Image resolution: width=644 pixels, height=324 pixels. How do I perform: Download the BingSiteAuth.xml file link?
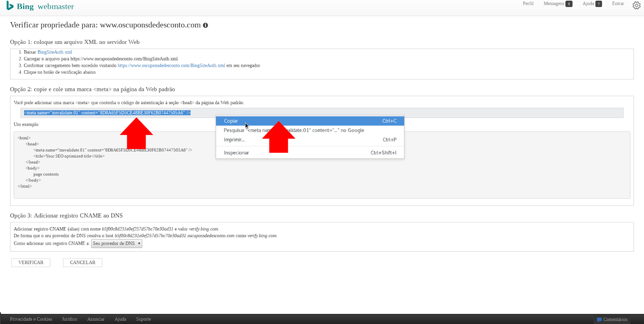tap(55, 52)
